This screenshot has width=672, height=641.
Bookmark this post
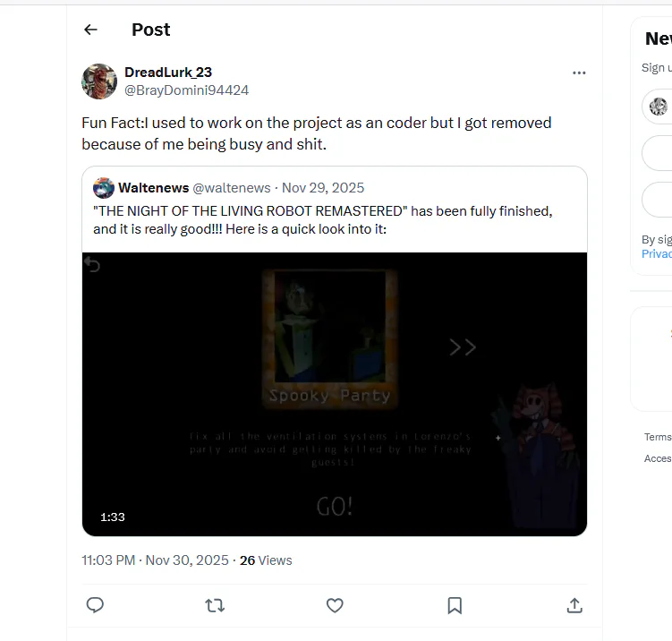point(455,606)
